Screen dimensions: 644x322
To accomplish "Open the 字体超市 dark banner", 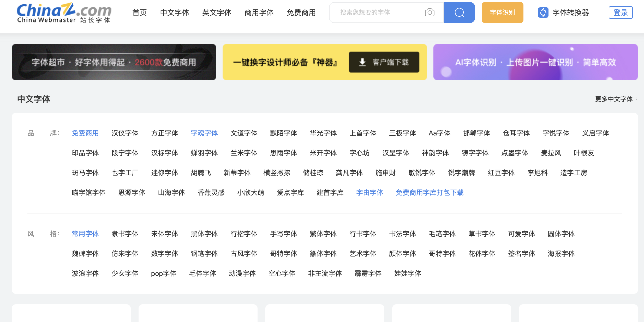I will pos(114,62).
